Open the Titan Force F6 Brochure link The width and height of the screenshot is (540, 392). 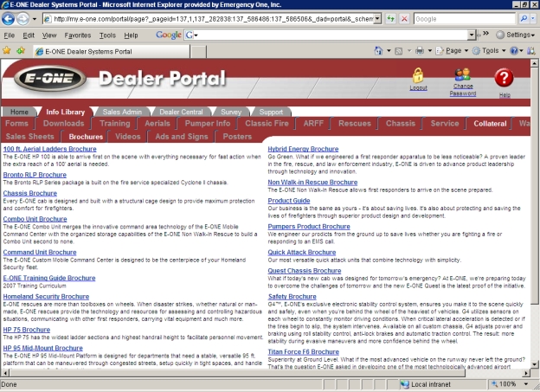click(304, 351)
